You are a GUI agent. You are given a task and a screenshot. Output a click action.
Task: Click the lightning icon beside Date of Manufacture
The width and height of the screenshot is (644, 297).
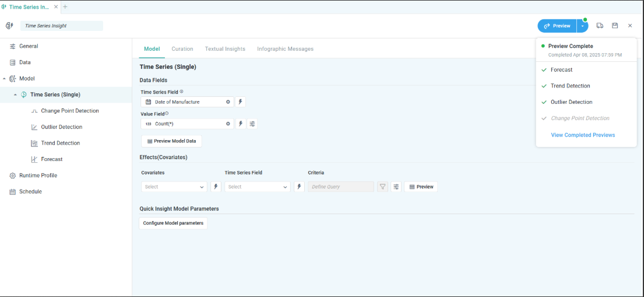pyautogui.click(x=240, y=102)
